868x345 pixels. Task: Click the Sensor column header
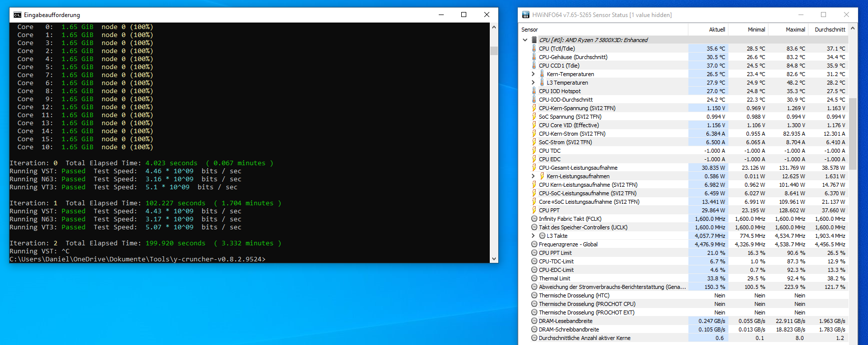pos(603,30)
